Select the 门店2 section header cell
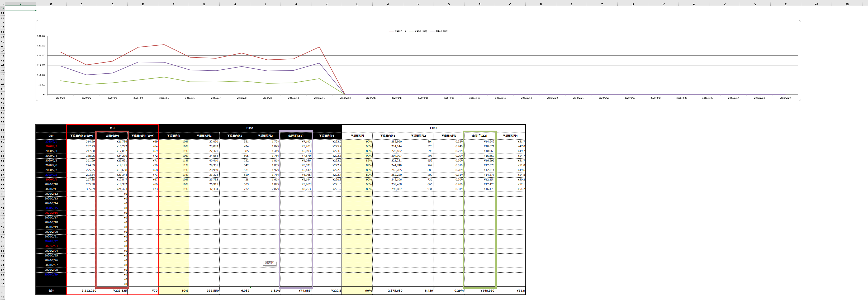The image size is (868, 300). click(x=433, y=128)
